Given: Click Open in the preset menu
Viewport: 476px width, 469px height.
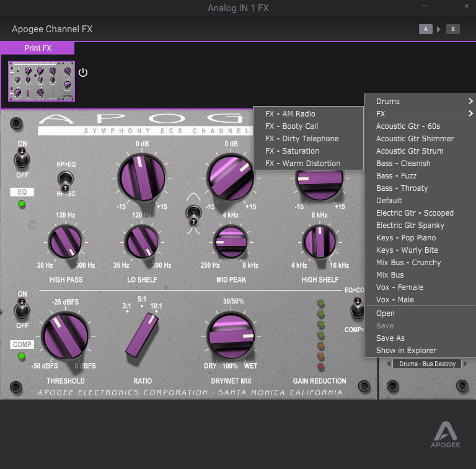Looking at the screenshot, I should pos(420,313).
